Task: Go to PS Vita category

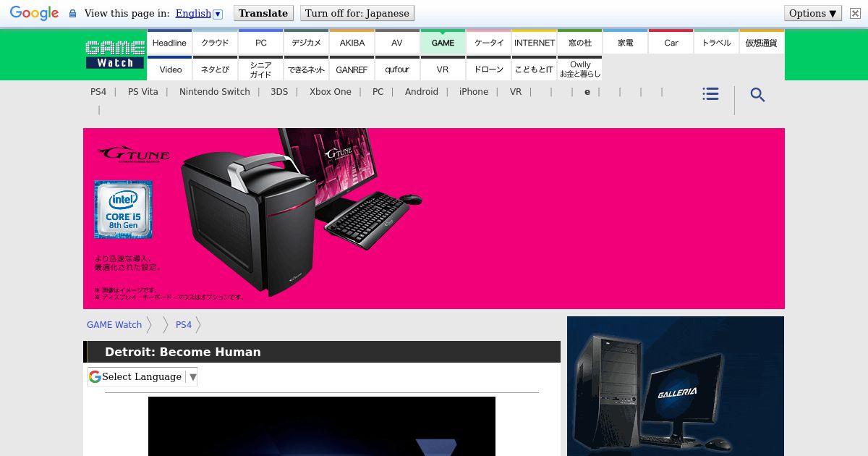Action: 143,92
